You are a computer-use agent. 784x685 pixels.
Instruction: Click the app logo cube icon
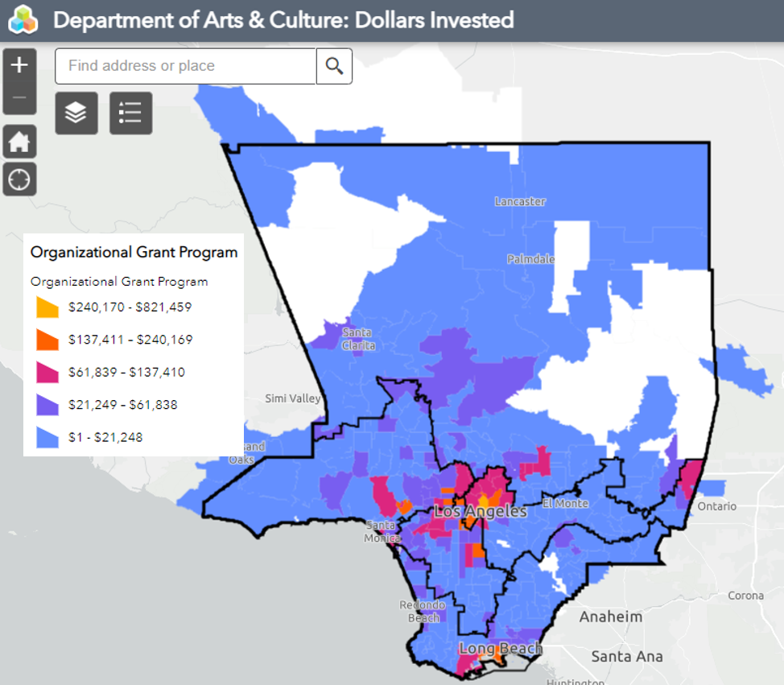coord(23,20)
